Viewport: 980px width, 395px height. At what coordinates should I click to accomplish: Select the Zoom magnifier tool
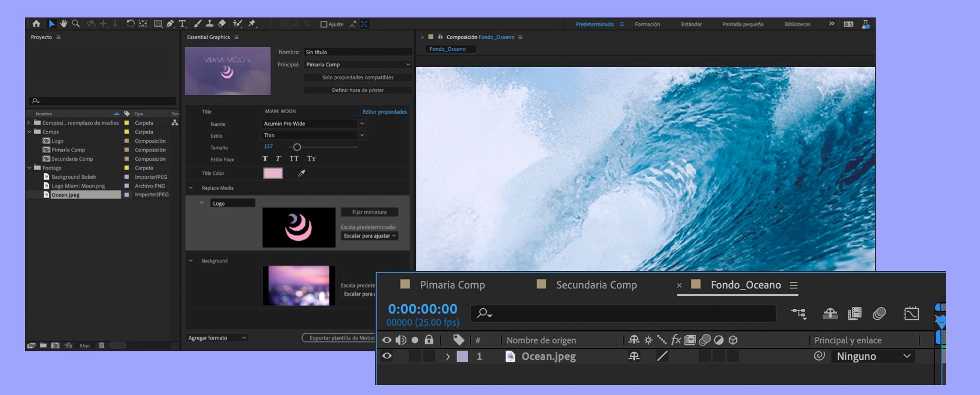[x=76, y=24]
